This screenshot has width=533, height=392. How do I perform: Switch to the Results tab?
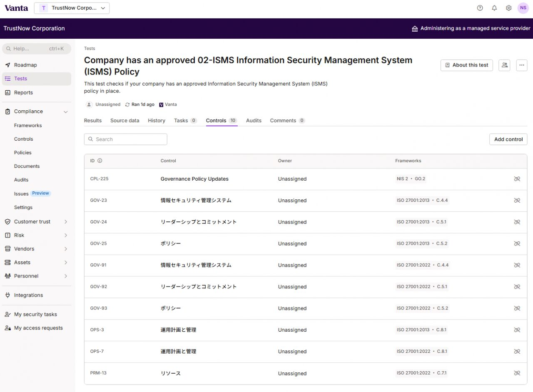tap(93, 121)
